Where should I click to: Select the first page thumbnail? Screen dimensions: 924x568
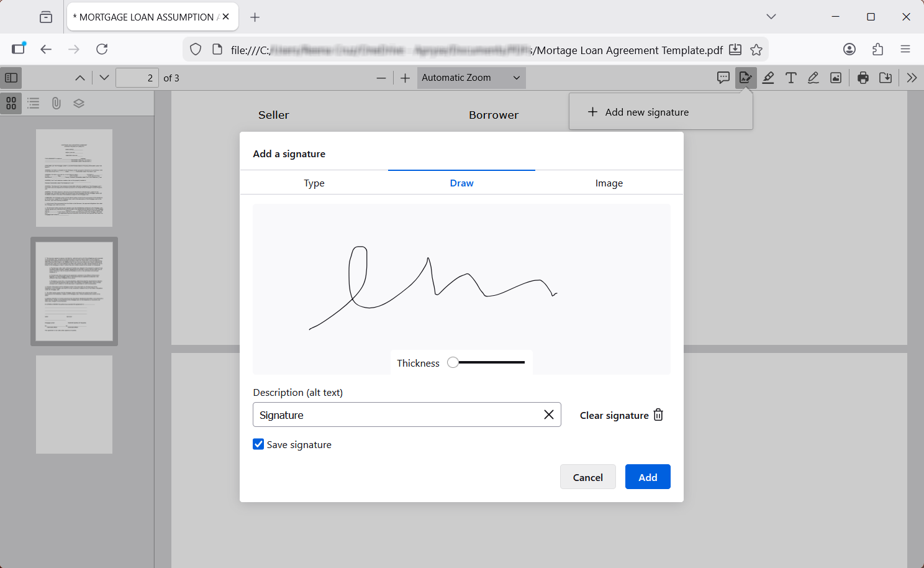pos(74,178)
